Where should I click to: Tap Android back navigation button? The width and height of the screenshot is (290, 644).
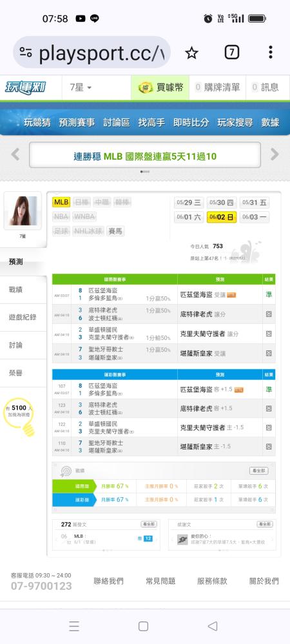(x=213, y=626)
